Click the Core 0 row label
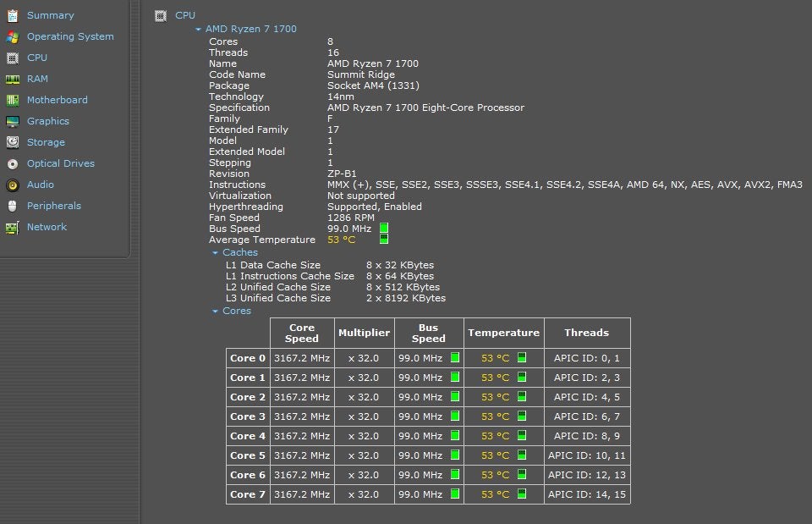Screen dimensions: 812x524 pyautogui.click(x=248, y=358)
